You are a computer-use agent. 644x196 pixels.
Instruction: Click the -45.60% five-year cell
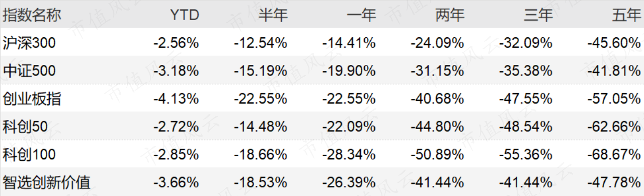(614, 43)
